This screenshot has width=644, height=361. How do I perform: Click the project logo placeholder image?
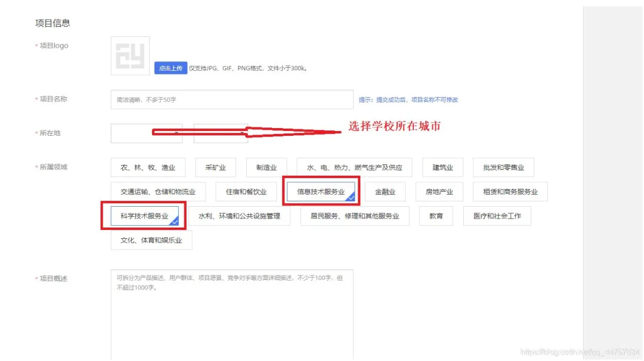[x=130, y=56]
